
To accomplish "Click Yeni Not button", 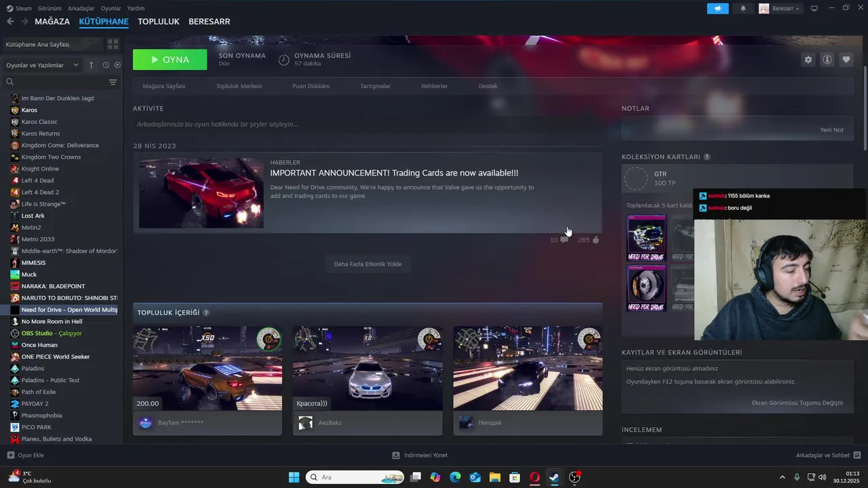I will 831,129.
